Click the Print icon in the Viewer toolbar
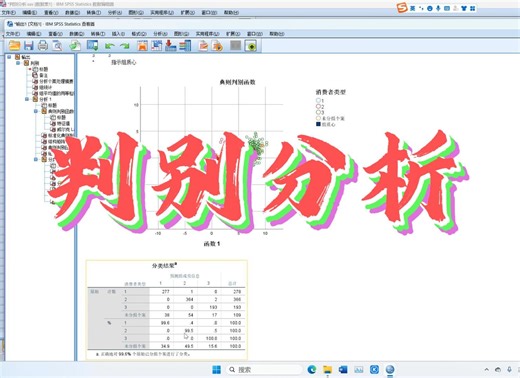 (43, 45)
